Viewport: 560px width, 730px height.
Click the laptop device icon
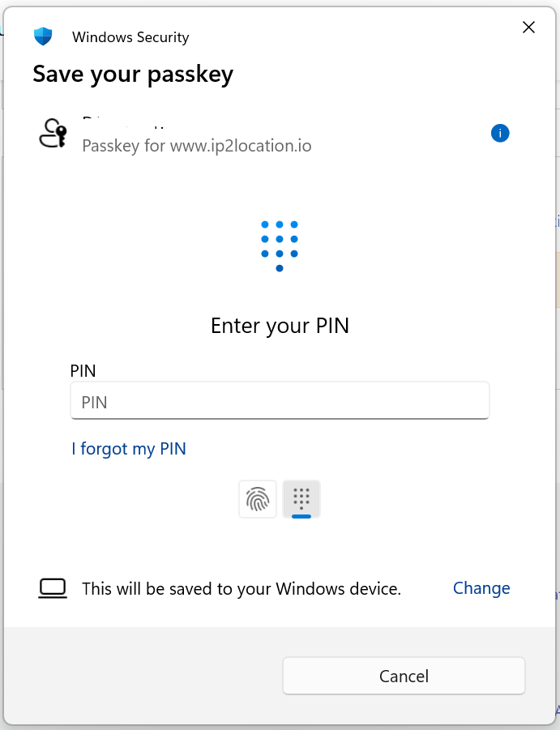(x=53, y=589)
